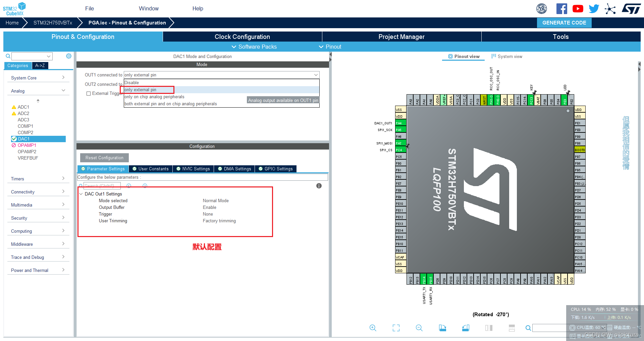This screenshot has height=341, width=644.
Task: Open the Tools tab
Action: pos(561,37)
